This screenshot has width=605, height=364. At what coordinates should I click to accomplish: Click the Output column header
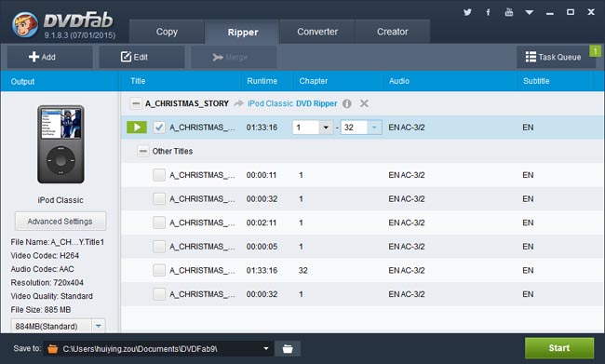(x=22, y=81)
